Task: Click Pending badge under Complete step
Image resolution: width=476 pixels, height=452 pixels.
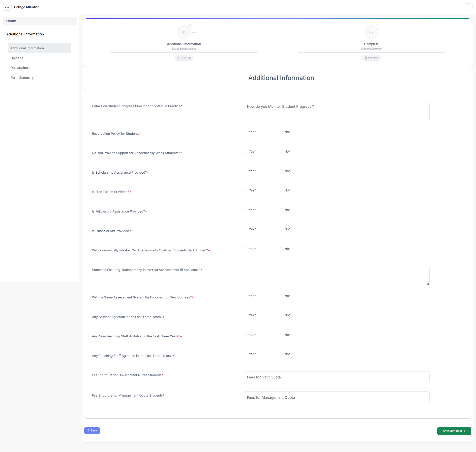Action: [x=371, y=58]
